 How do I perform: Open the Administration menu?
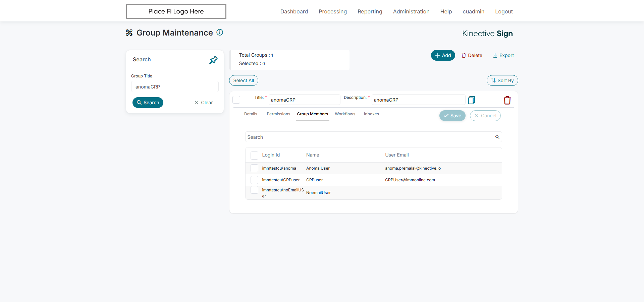pyautogui.click(x=411, y=11)
